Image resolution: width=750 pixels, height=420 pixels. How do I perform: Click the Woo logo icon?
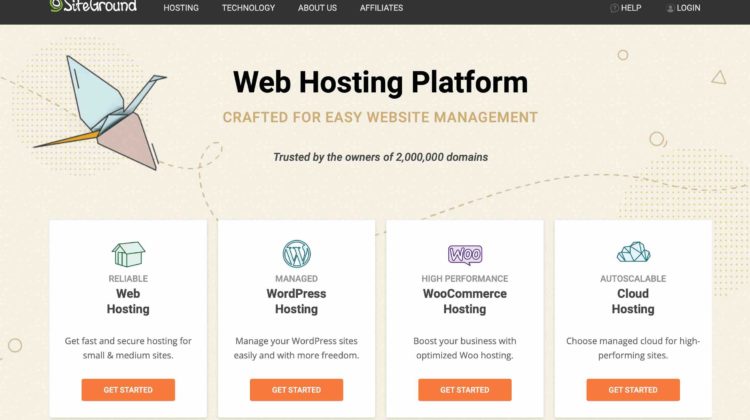(465, 254)
